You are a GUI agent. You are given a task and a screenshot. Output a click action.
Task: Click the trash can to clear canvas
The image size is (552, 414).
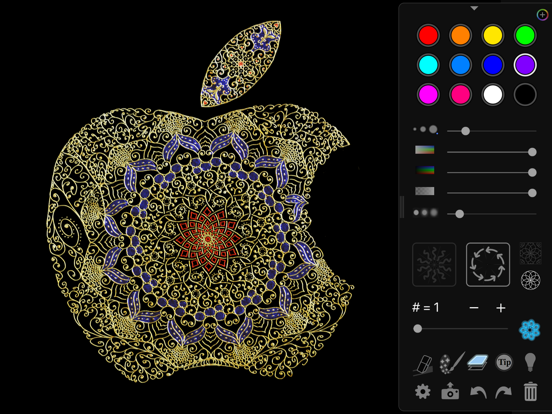[x=531, y=391]
